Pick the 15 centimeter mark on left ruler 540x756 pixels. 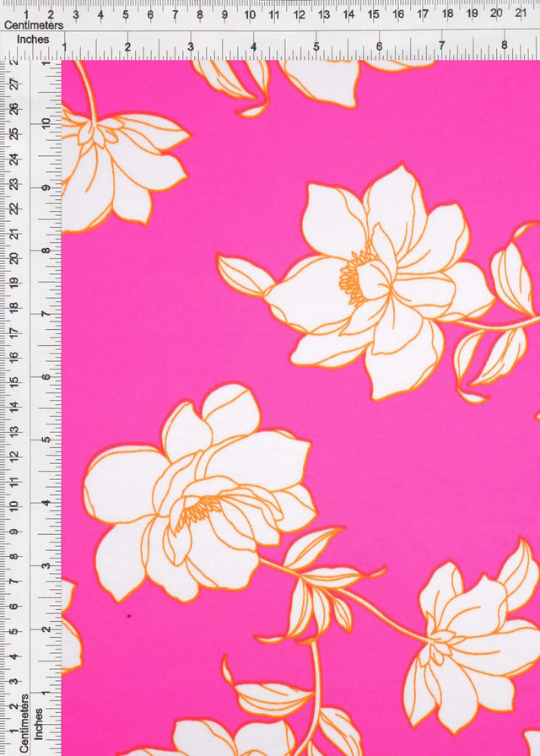coord(14,381)
